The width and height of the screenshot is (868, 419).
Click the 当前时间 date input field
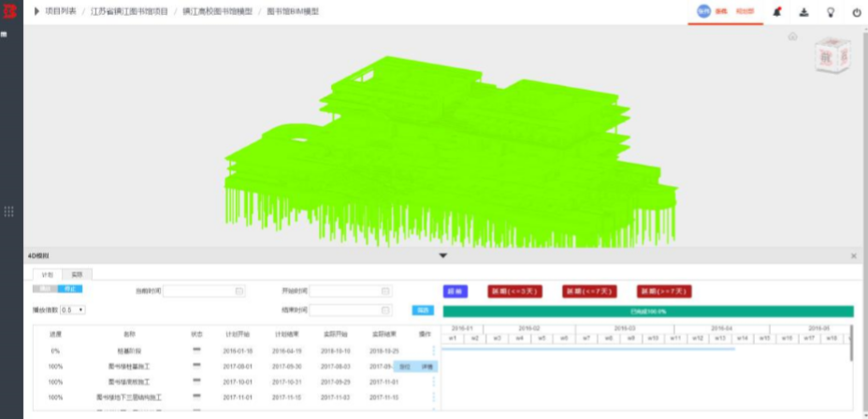(204, 291)
